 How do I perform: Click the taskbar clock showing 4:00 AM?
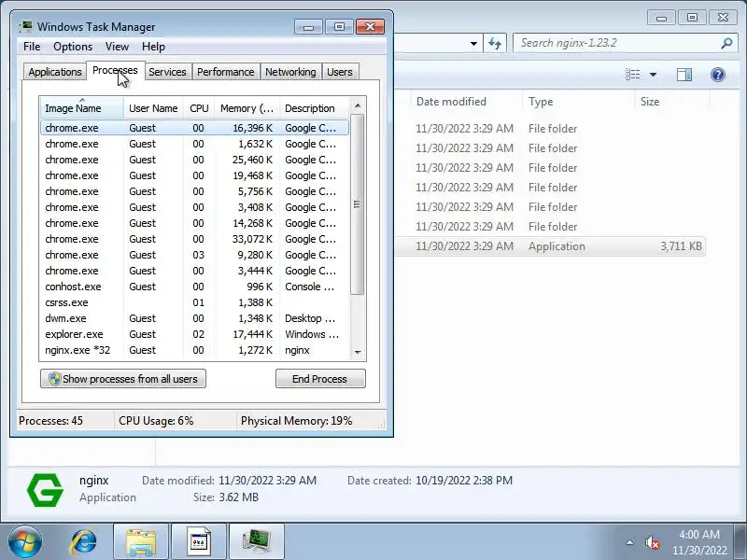point(699,542)
